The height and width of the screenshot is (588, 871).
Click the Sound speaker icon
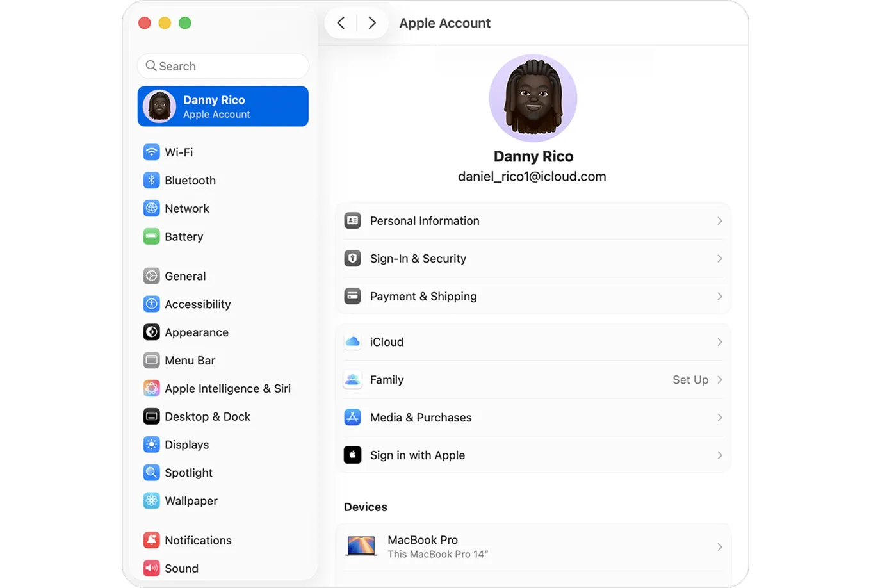tap(151, 568)
